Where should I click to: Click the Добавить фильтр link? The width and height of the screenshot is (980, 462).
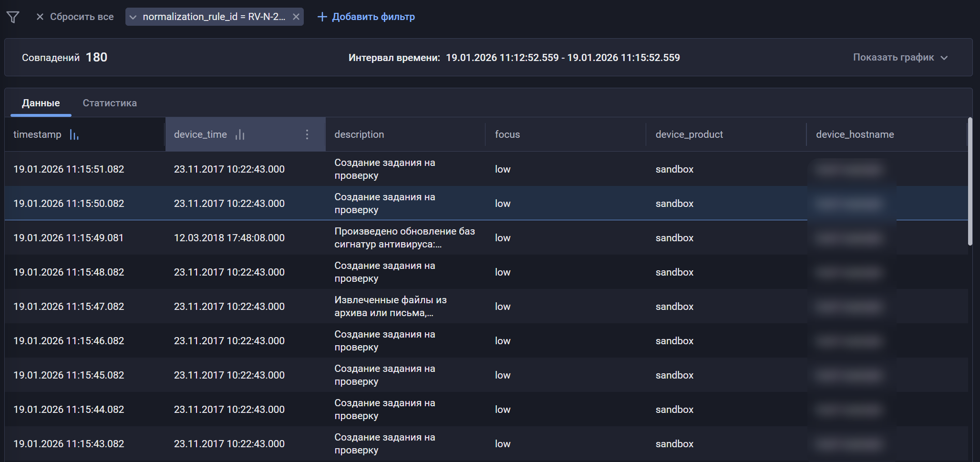click(x=373, y=17)
